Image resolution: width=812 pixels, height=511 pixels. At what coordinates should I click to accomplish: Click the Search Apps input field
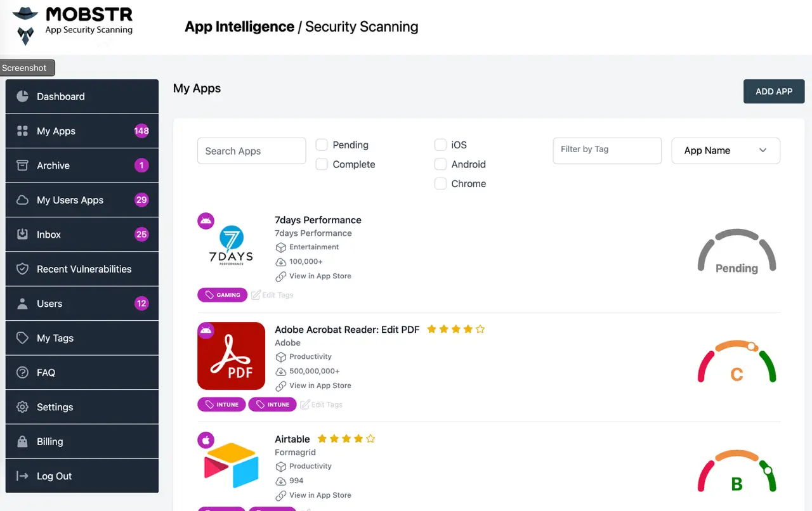(x=251, y=150)
